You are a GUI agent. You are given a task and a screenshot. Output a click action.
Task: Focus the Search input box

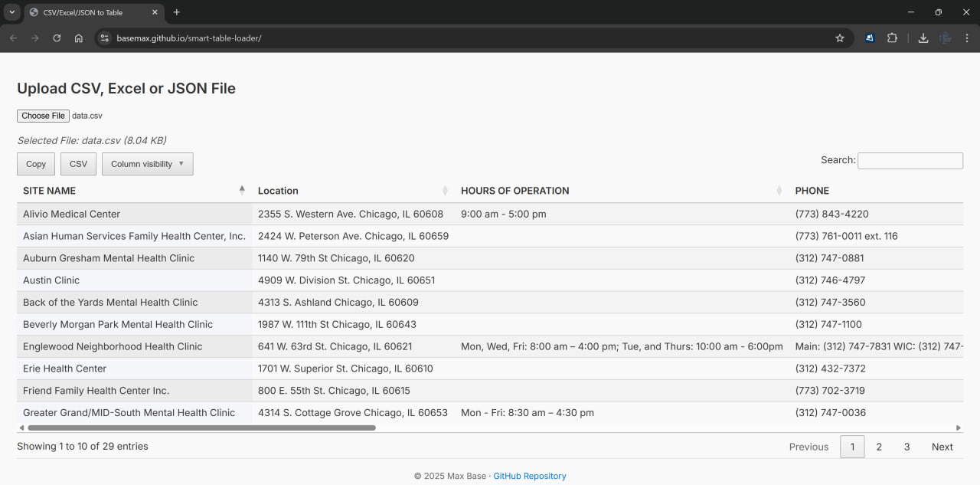pyautogui.click(x=910, y=160)
